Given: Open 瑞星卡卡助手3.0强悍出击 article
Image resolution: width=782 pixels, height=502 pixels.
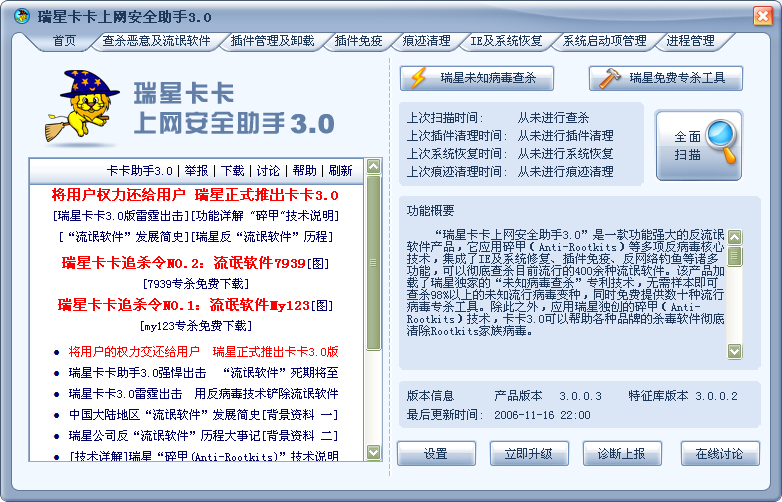Looking at the screenshot, I should pyautogui.click(x=203, y=373).
